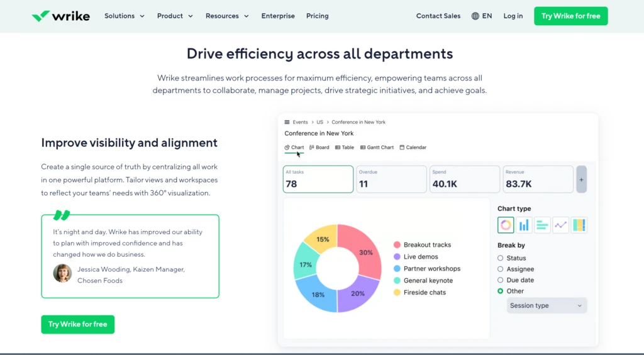Expand the Solutions menu
Image resolution: width=644 pixels, height=355 pixels.
pos(125,16)
